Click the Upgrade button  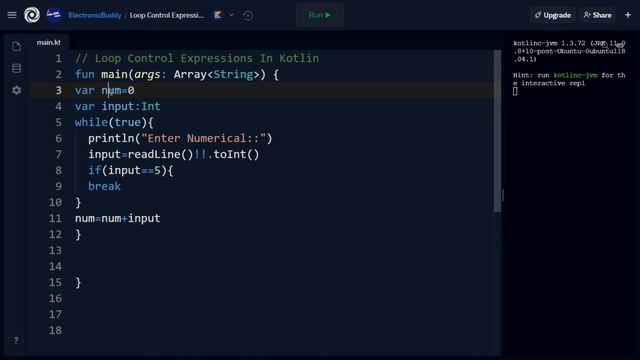pyautogui.click(x=553, y=15)
